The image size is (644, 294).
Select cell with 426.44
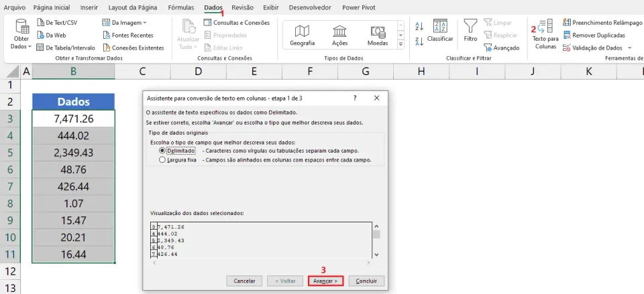[x=74, y=187]
